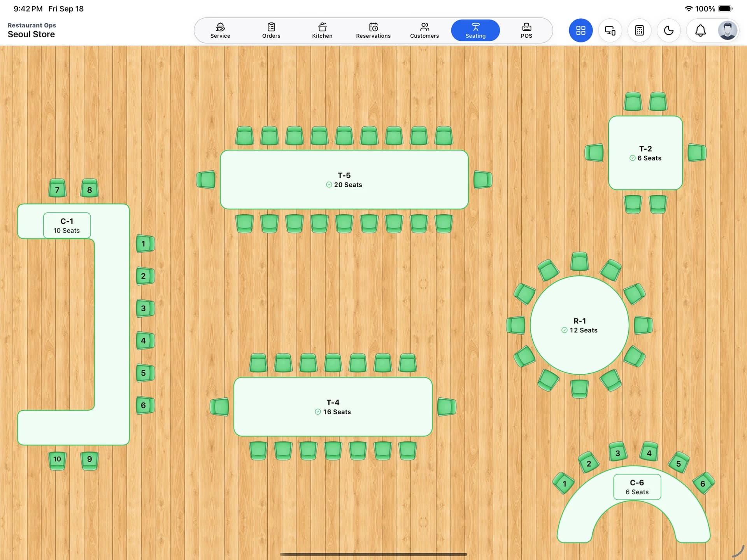
Task: Click the battery indicator in status bar
Action: pos(726,9)
